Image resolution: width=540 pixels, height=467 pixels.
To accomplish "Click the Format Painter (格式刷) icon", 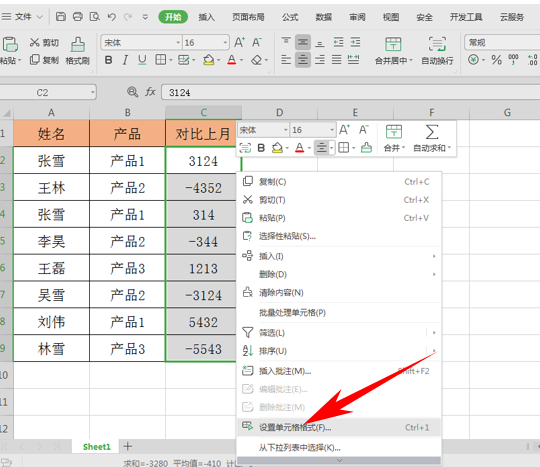I will [x=78, y=51].
